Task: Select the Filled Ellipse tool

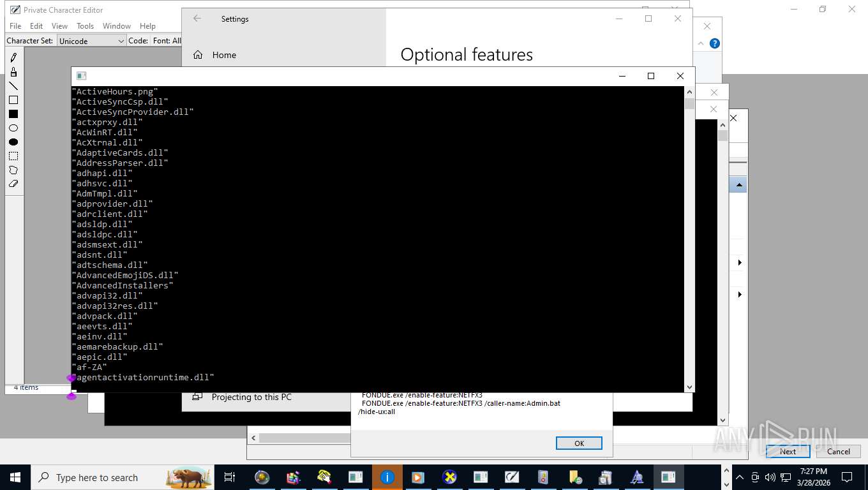Action: coord(13,142)
